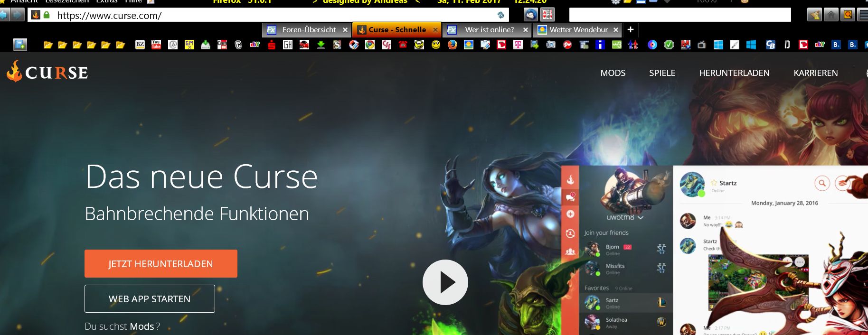The width and height of the screenshot is (868, 335).
Task: Click the orange magnifier toolbar icon
Action: 848,15
